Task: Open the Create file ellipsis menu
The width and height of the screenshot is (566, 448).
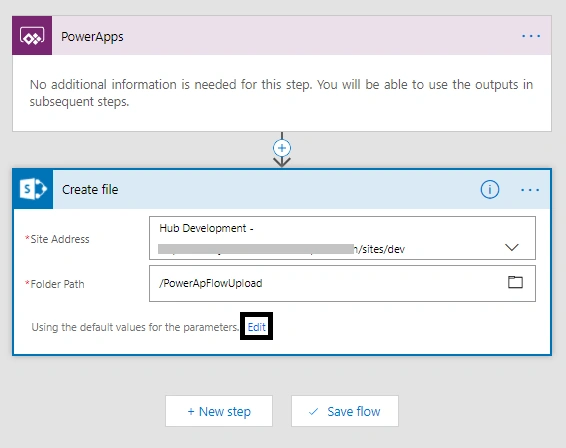Action: pos(530,190)
